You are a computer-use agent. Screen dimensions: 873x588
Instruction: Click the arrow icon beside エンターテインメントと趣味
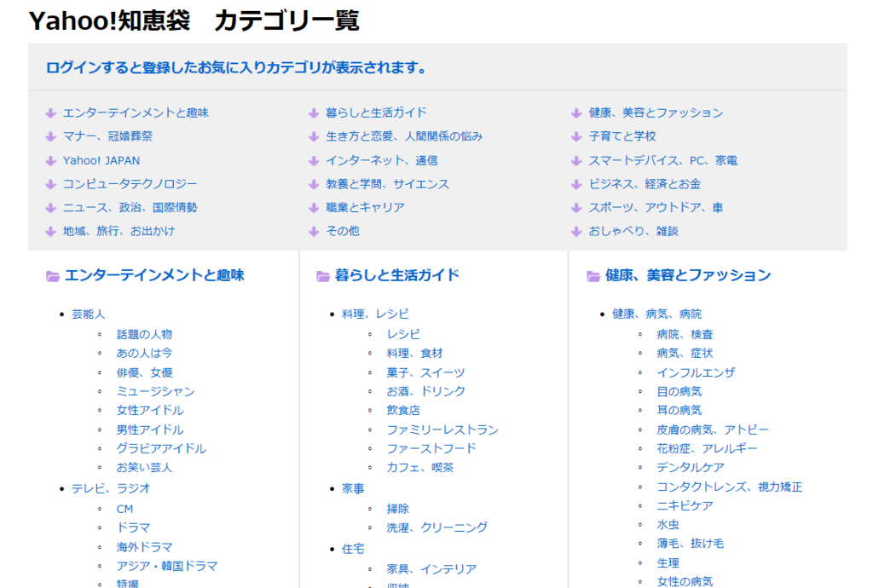tap(50, 113)
